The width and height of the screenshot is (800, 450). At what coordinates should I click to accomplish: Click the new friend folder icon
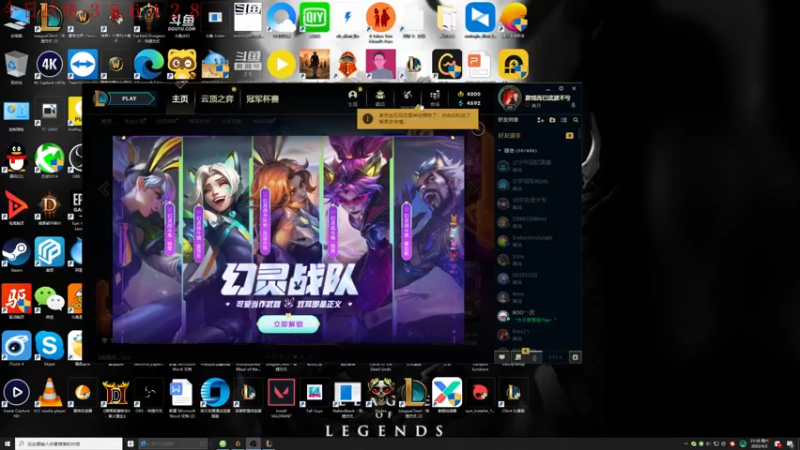[x=552, y=120]
